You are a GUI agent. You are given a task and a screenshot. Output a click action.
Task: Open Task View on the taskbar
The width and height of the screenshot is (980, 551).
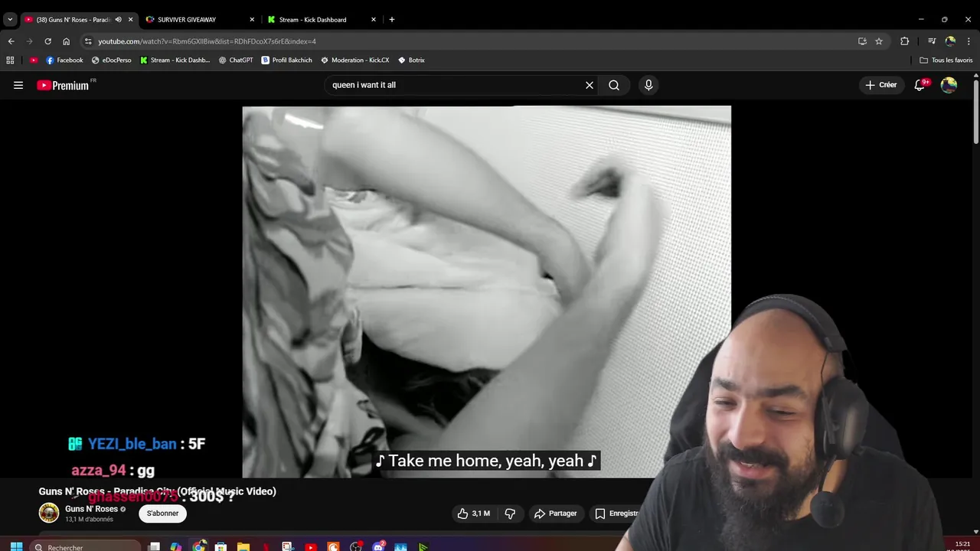coord(154,546)
